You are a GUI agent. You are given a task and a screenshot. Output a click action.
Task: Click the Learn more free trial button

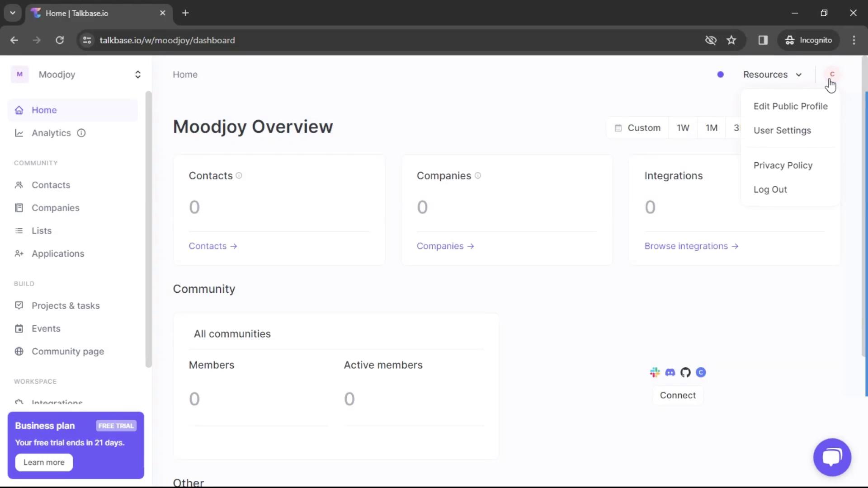pyautogui.click(x=43, y=462)
